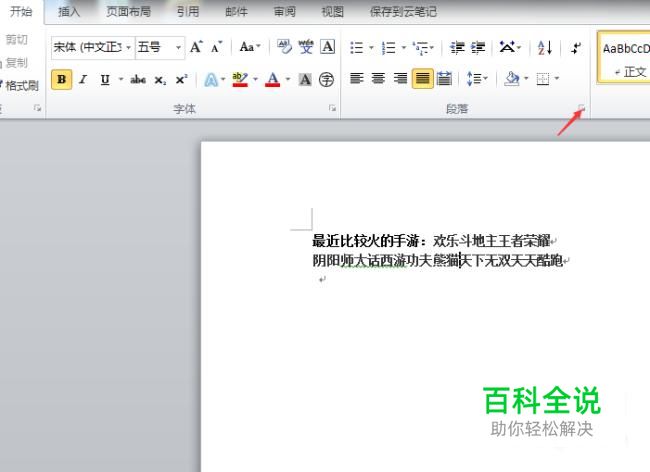Switch to 页面布局 tab
This screenshot has height=472, width=650.
pos(129,12)
